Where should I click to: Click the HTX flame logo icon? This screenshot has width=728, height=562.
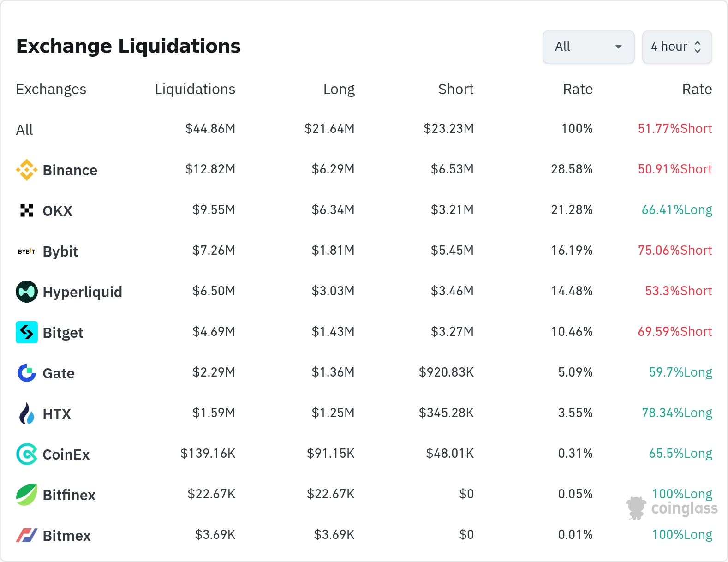(27, 413)
